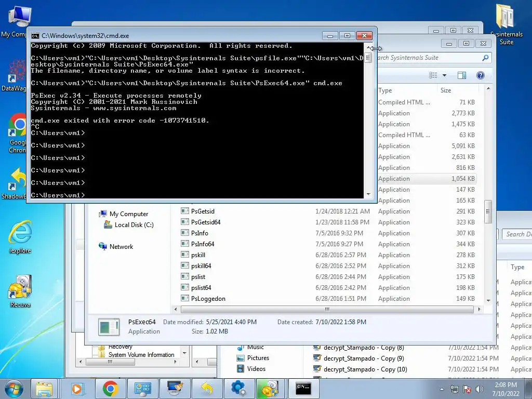Screen dimensions: 532x399
Task: Open the Control Panel taskbar icon
Action: 142,389
